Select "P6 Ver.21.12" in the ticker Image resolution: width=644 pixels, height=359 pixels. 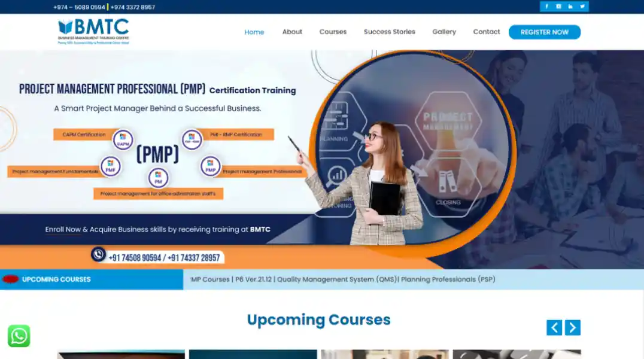pyautogui.click(x=253, y=279)
